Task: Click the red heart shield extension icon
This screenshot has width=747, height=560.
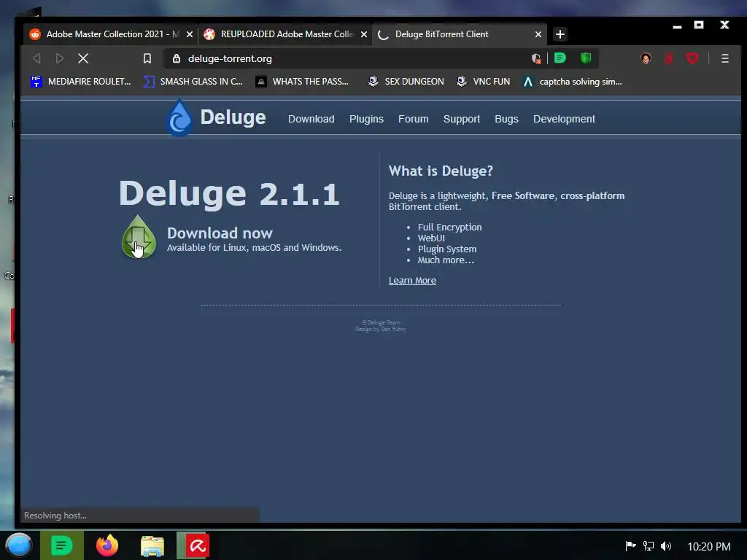Action: click(x=692, y=58)
